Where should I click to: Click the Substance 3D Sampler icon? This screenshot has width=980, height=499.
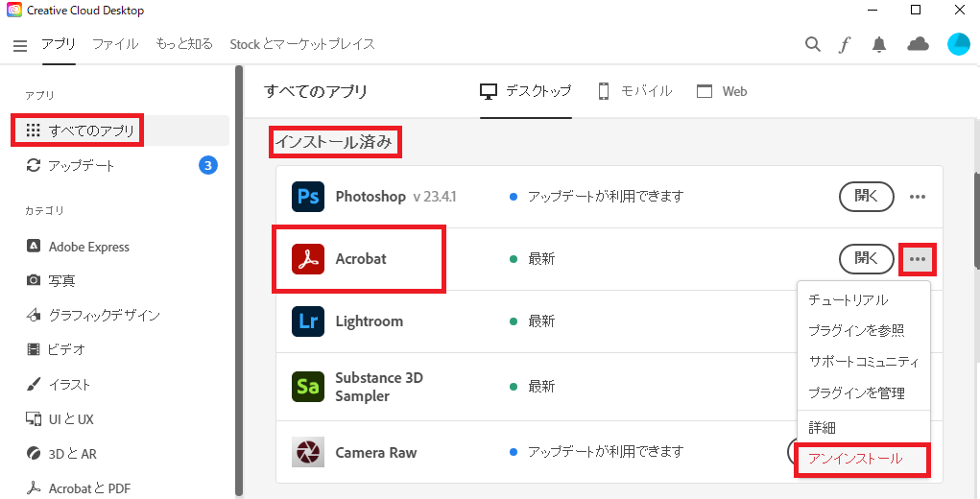coord(307,387)
